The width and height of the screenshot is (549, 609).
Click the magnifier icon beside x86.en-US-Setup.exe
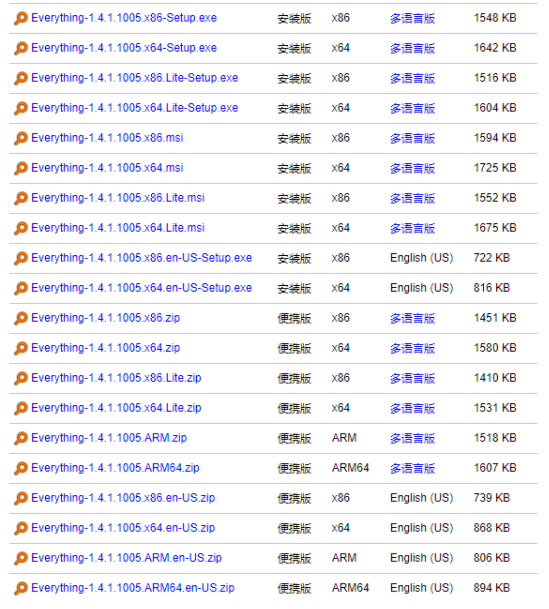click(21, 258)
